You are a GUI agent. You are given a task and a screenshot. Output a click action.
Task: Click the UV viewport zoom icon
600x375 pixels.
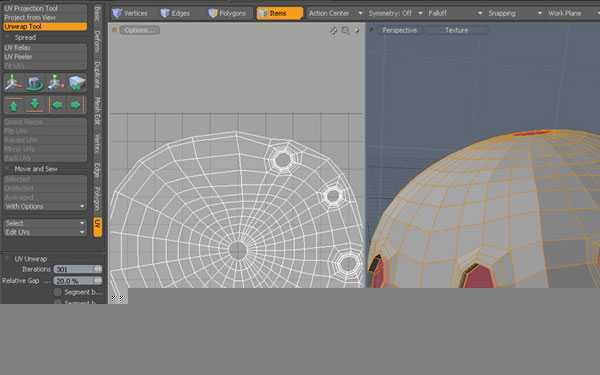346,31
